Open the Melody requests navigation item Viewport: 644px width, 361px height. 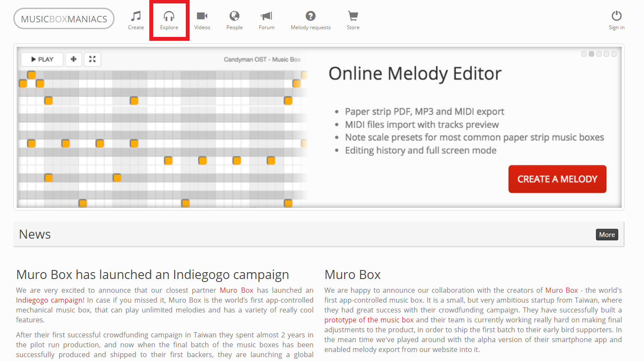311,20
